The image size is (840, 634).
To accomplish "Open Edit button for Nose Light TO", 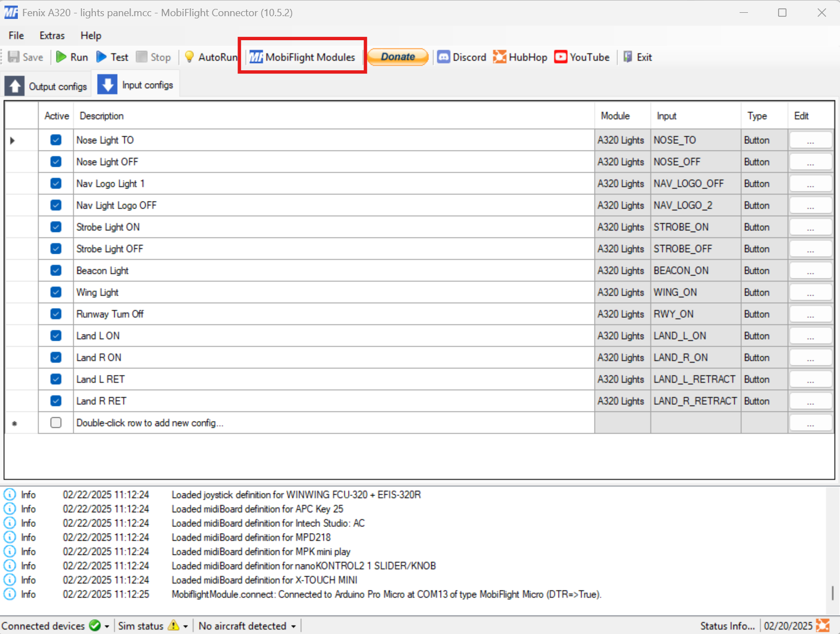I will point(810,141).
